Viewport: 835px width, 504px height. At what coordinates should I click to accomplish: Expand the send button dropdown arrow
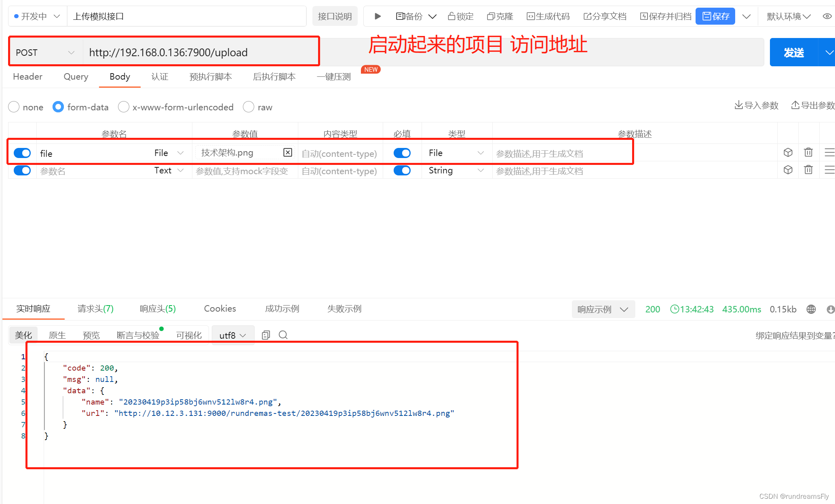[x=829, y=53]
